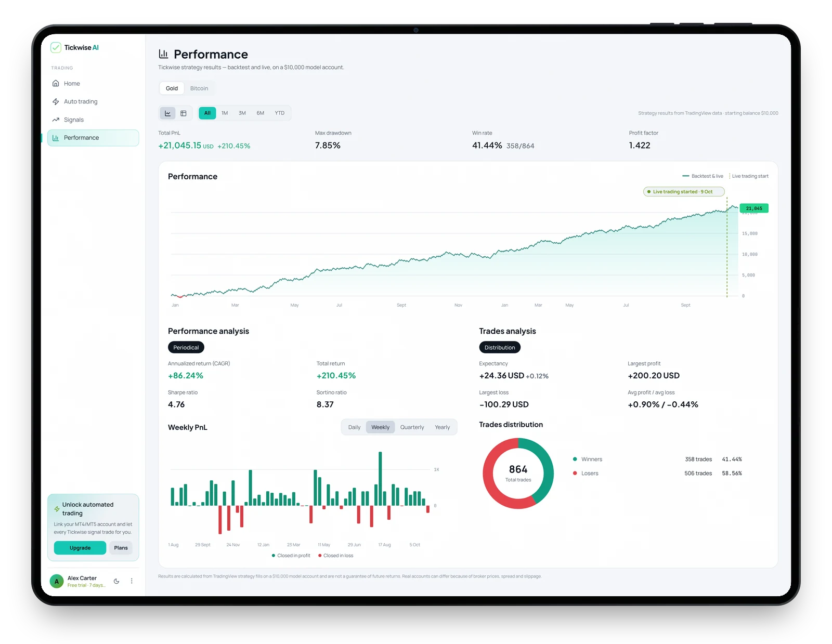
Task: Click the 21,045 price label on chart
Action: point(754,208)
